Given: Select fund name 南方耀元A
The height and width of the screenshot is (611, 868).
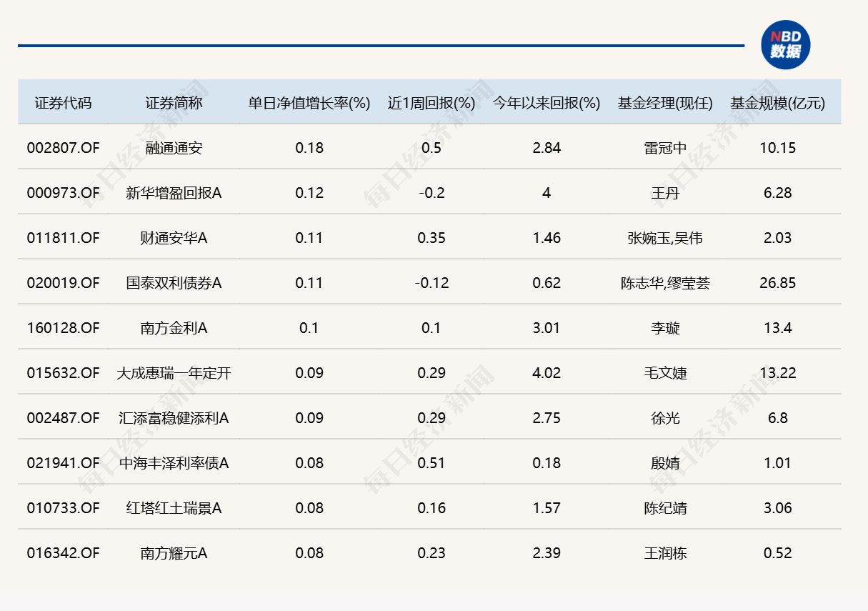Looking at the screenshot, I should (x=174, y=553).
